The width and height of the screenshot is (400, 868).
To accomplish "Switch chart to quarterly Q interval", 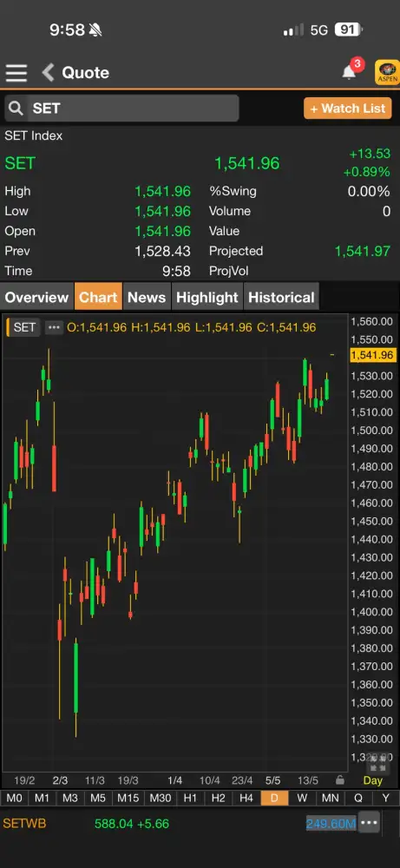I will (x=358, y=798).
